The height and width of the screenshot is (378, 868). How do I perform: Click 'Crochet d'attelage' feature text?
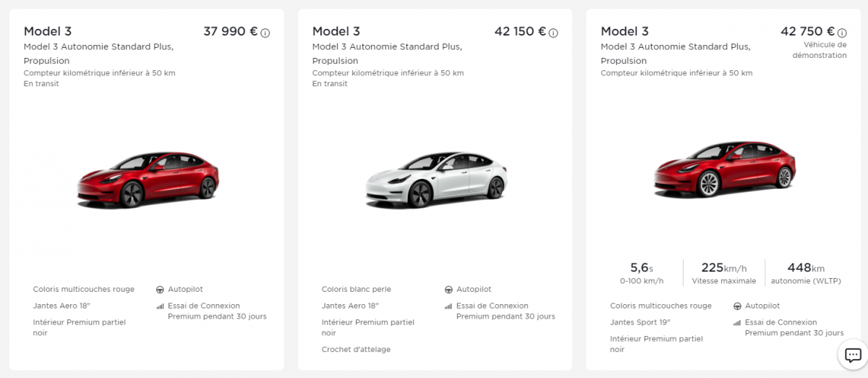tap(356, 350)
